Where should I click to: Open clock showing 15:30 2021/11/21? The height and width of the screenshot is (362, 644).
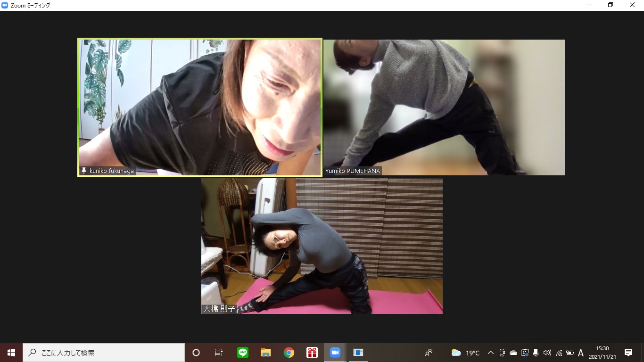pos(603,353)
